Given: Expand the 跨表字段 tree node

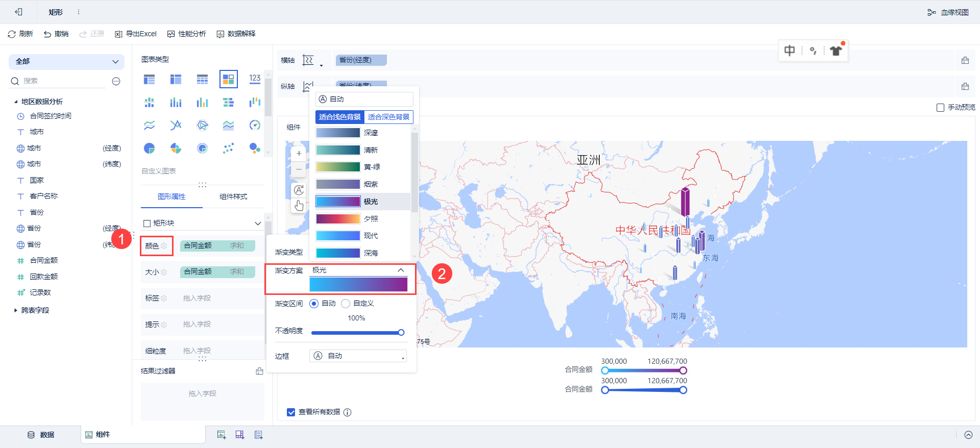Looking at the screenshot, I should (16, 310).
